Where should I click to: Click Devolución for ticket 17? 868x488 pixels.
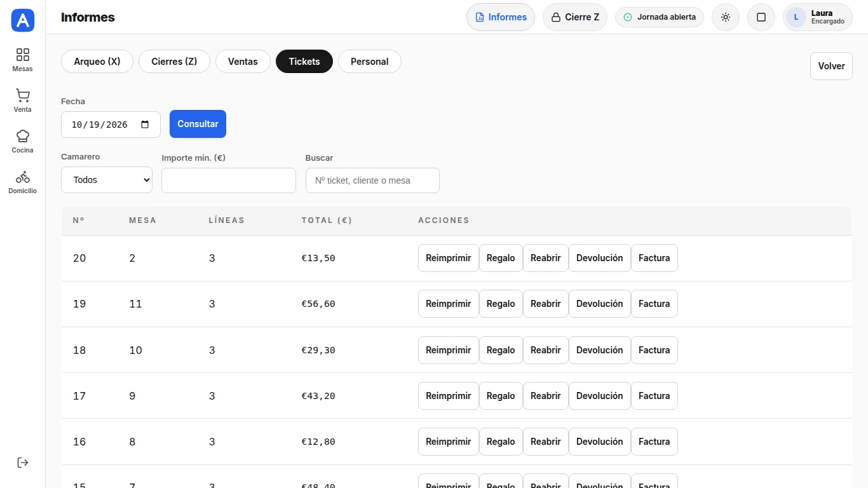[x=600, y=396]
